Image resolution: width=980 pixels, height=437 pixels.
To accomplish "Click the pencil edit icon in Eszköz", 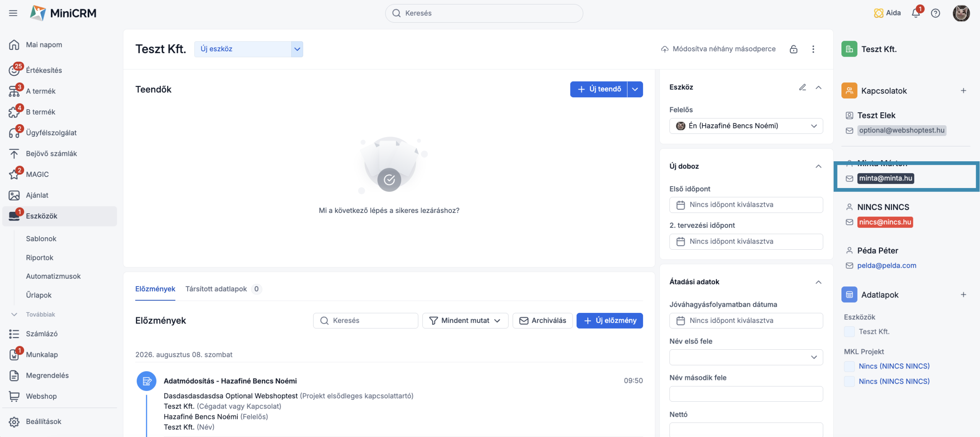I will 802,87.
